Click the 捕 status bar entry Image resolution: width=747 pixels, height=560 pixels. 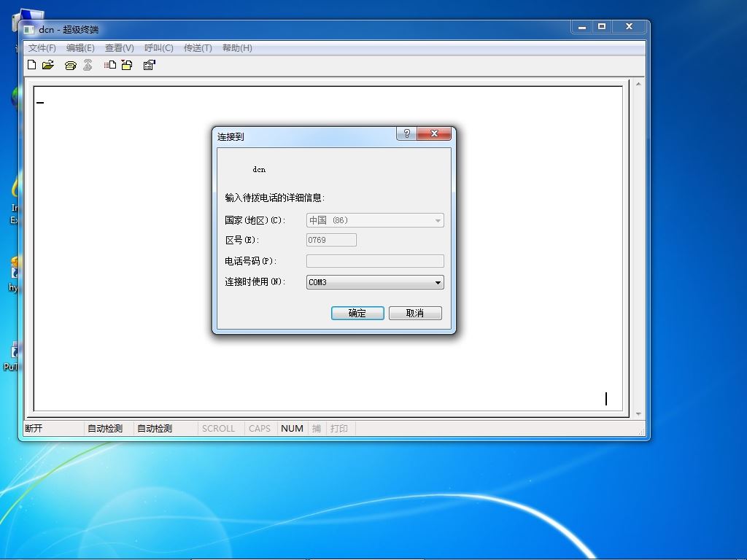(x=317, y=428)
